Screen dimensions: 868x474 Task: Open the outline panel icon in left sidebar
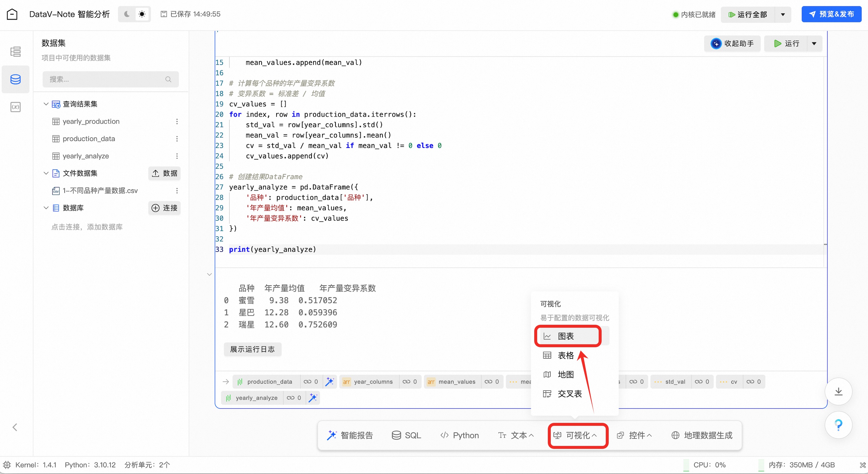pos(15,51)
